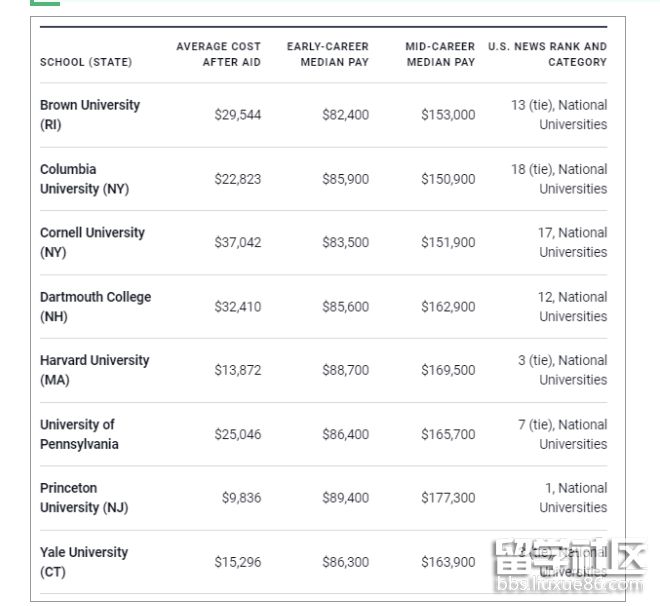This screenshot has height=606, width=660.
Task: Click the U.S. News Rank and Category header
Action: pyautogui.click(x=547, y=54)
